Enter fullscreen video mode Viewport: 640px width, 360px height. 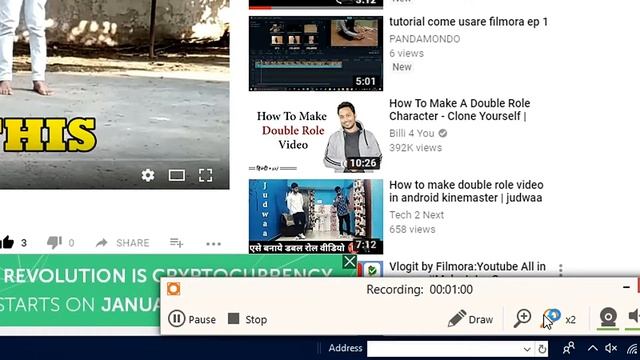click(x=205, y=176)
